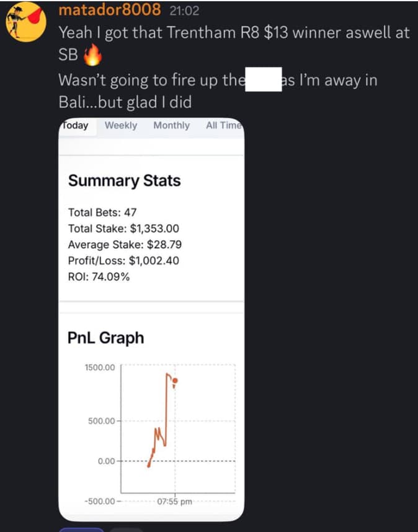Click the ROI 74.09% line
Image resolution: width=418 pixels, height=532 pixels.
(99, 277)
